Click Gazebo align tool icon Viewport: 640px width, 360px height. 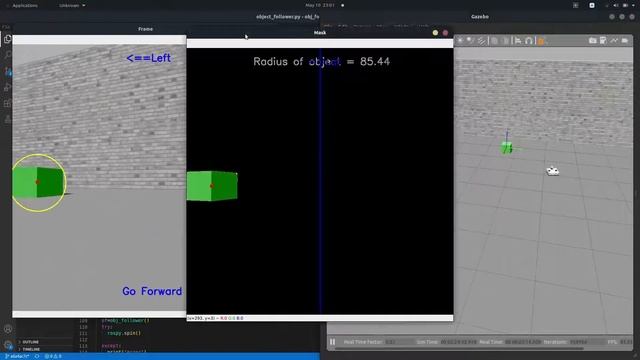coord(518,40)
